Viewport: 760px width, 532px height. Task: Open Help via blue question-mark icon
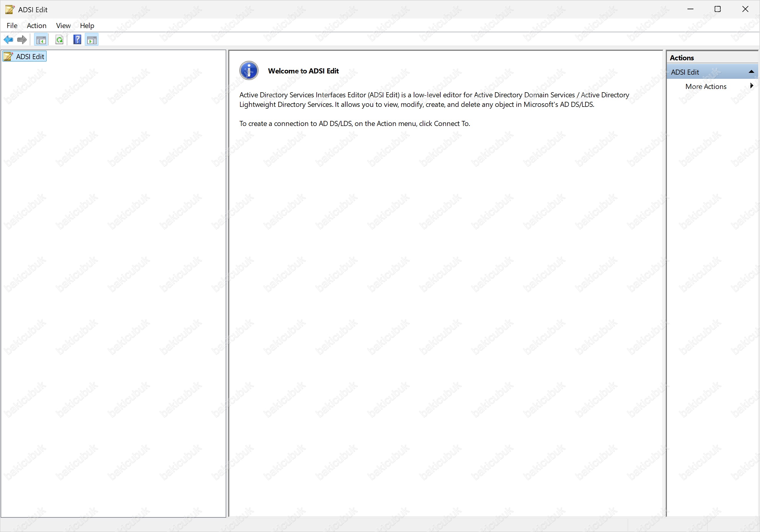point(77,40)
